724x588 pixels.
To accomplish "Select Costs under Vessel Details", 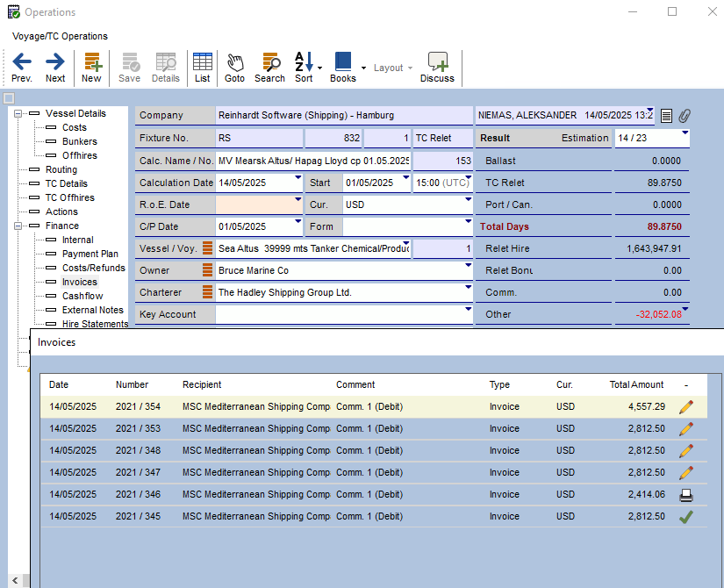I will tap(75, 127).
